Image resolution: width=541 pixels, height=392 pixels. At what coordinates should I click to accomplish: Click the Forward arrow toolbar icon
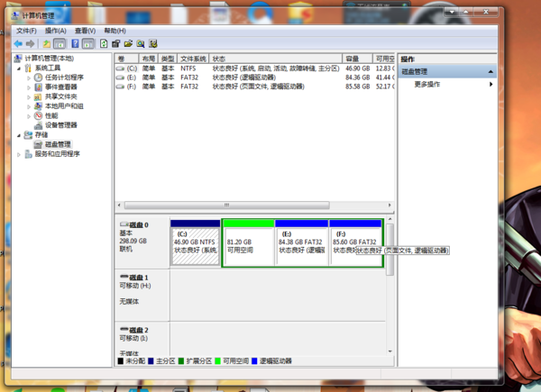click(x=30, y=43)
